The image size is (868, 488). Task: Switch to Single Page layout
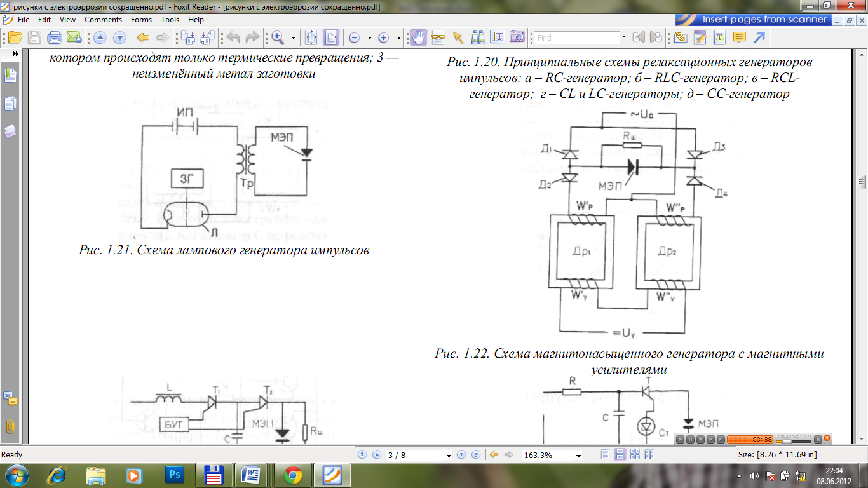[x=605, y=455]
